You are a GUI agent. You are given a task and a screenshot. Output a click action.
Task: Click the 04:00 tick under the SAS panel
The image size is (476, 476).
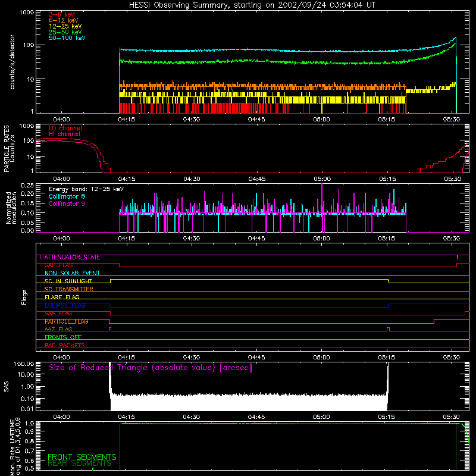point(62,417)
